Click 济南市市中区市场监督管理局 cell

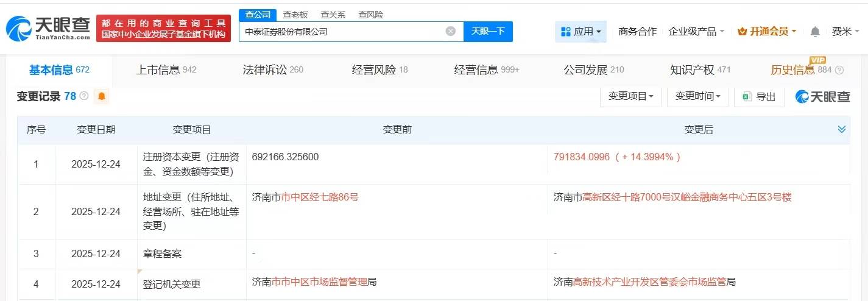coord(314,282)
